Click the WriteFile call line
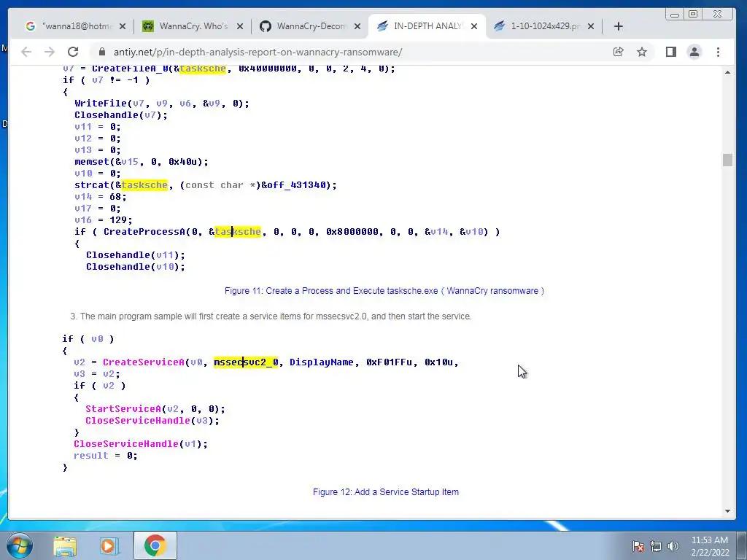 pyautogui.click(x=162, y=104)
